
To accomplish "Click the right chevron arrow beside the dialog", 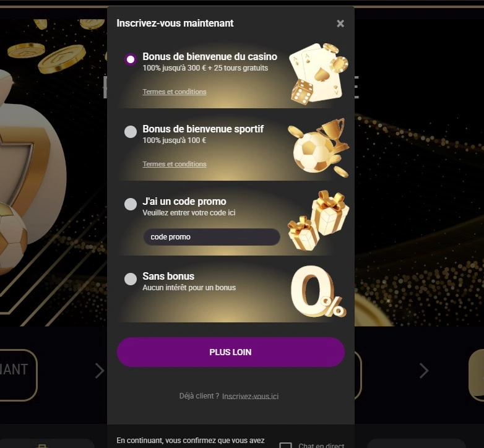I will coord(424,371).
